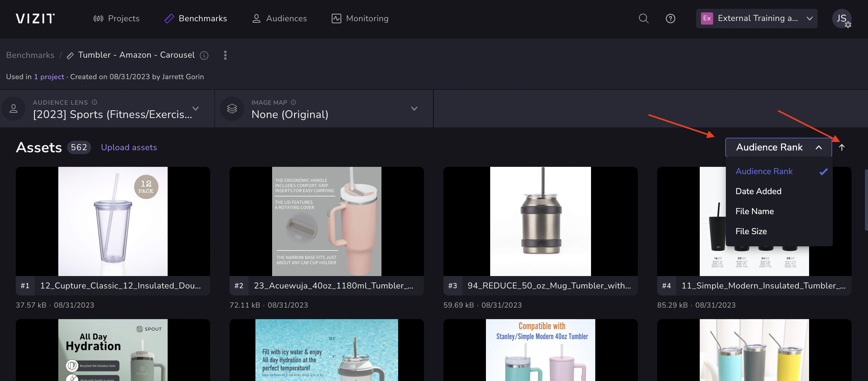Screen dimensions: 868x381
Task: Expand the Audience Lens dropdown
Action: point(195,108)
